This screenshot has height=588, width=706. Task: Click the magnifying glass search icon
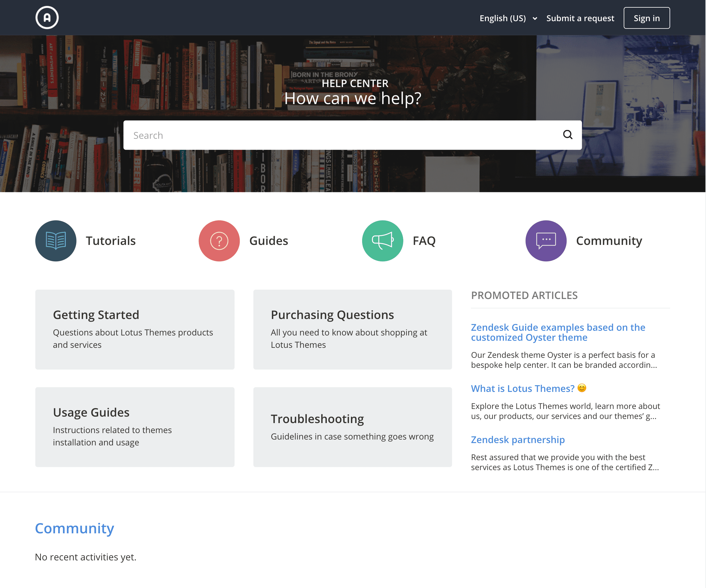567,135
